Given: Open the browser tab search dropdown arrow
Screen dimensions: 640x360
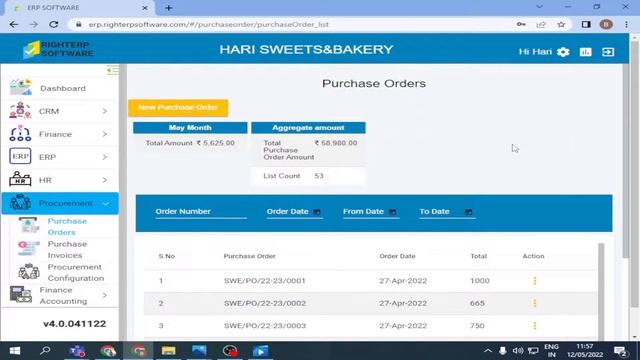Looking at the screenshot, I should 540,7.
